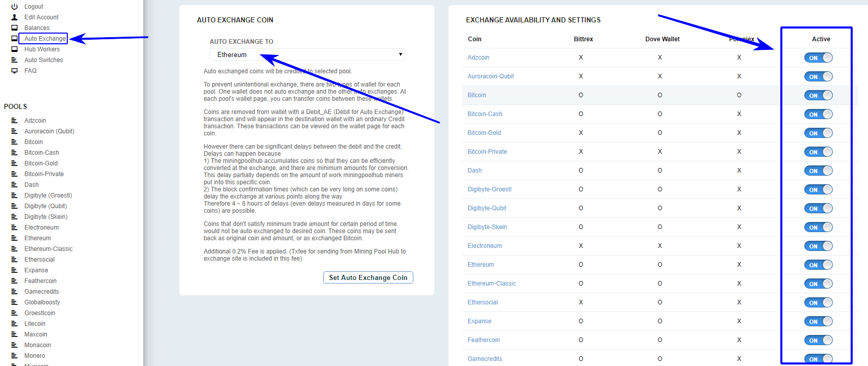Open Maxcoin pool in sidebar
Image resolution: width=868 pixels, height=366 pixels.
[36, 334]
